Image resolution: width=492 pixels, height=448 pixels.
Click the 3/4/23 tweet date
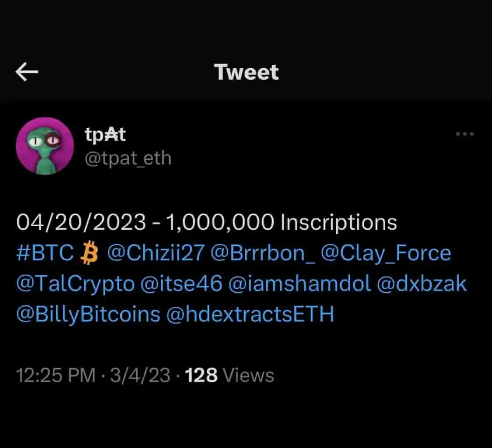coord(140,375)
